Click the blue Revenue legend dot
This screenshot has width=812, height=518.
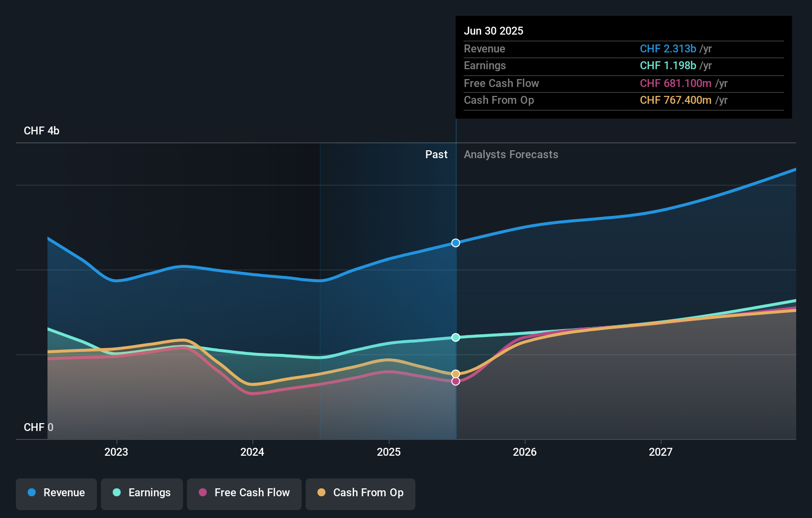(31, 493)
